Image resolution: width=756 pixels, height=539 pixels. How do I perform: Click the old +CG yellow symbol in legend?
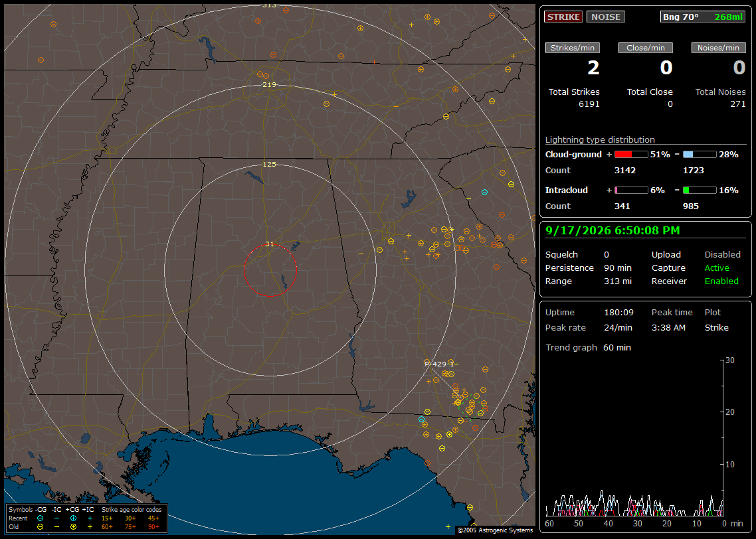tap(73, 527)
